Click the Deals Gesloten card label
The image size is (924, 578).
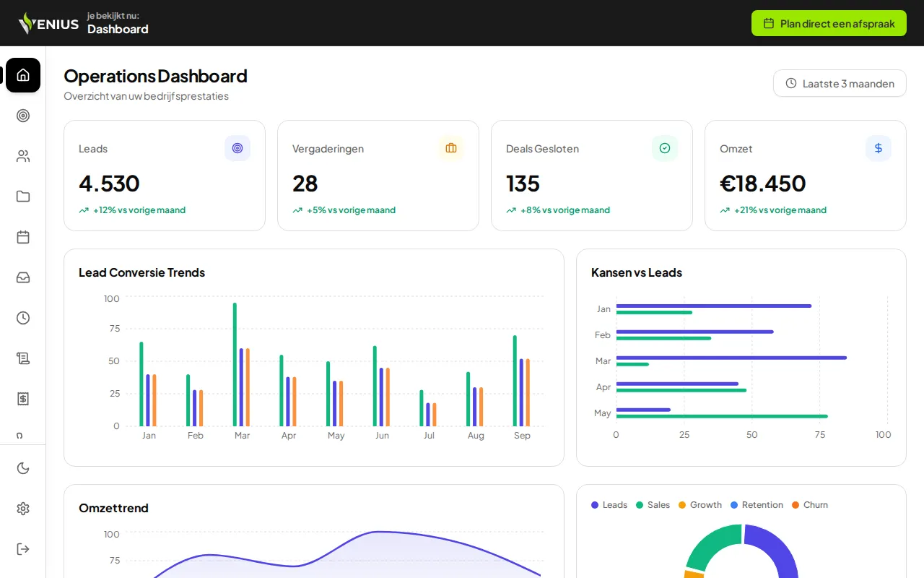coord(542,149)
